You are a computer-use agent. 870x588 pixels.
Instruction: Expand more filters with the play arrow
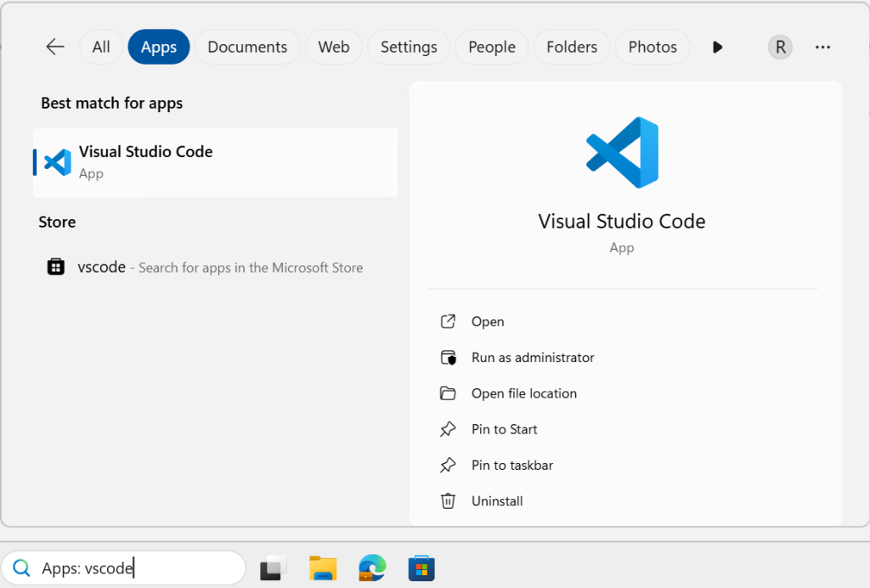coord(717,47)
